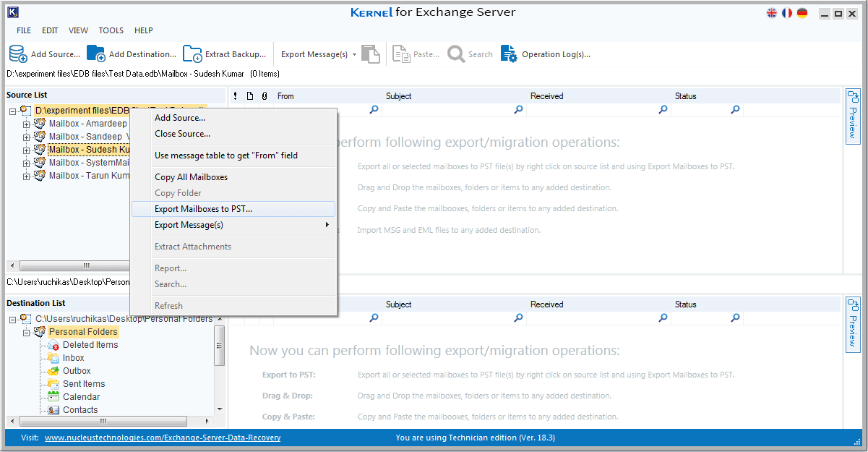The height and width of the screenshot is (452, 868).
Task: Open the TOOLS menu
Action: coord(111,30)
